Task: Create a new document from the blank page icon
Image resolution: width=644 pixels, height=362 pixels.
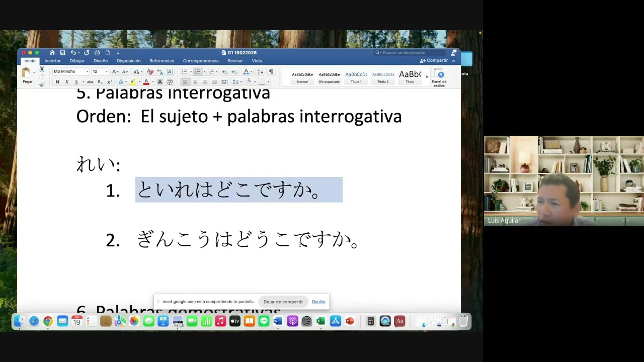Action: click(x=108, y=53)
